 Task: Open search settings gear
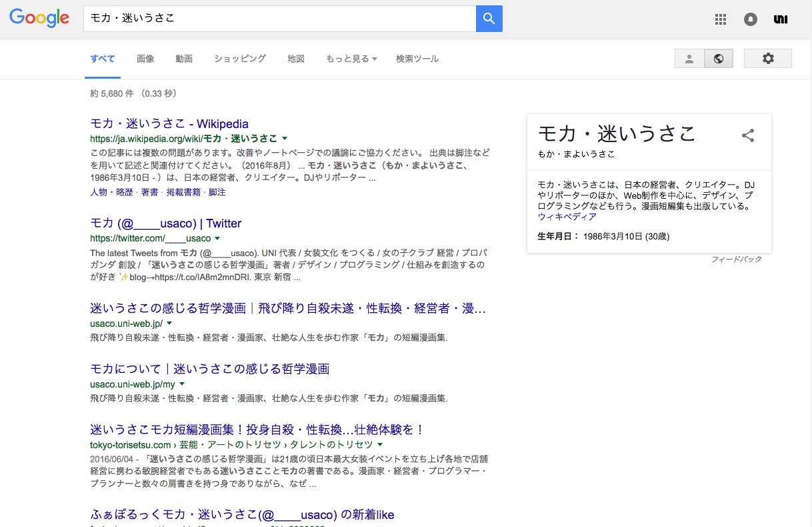pos(768,59)
